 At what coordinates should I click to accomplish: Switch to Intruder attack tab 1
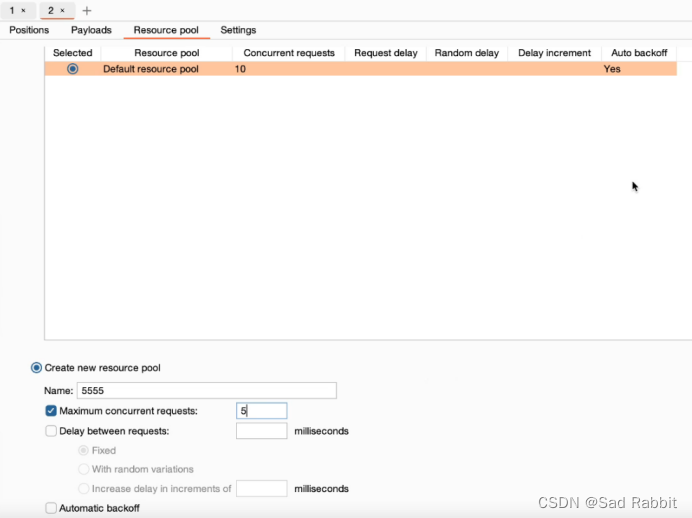[12, 10]
